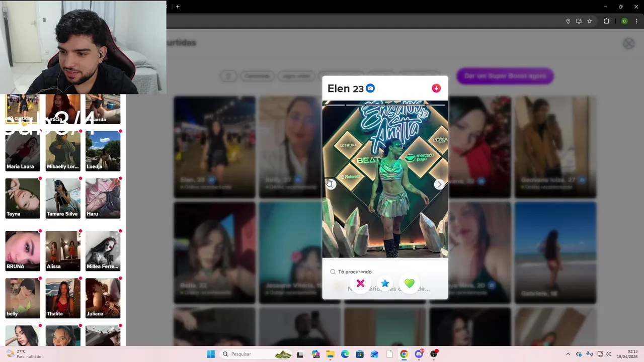Click the volume icon in the system tray
The width and height of the screenshot is (644, 362).
click(x=608, y=354)
